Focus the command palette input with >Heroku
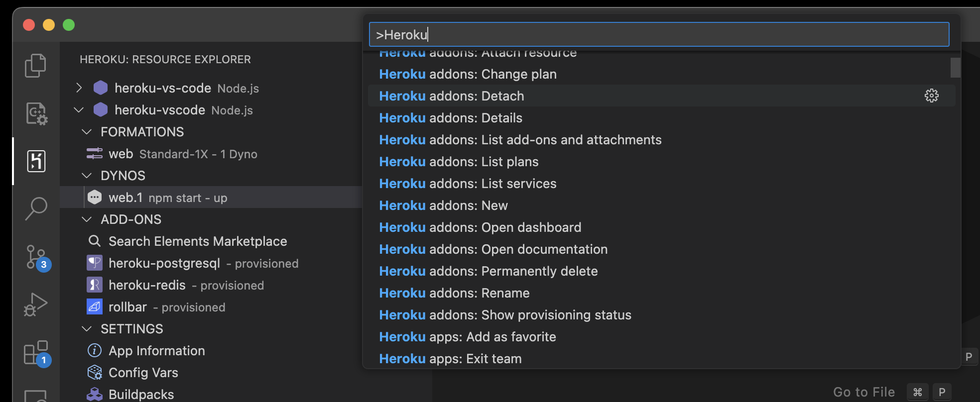The width and height of the screenshot is (980, 402). (659, 34)
